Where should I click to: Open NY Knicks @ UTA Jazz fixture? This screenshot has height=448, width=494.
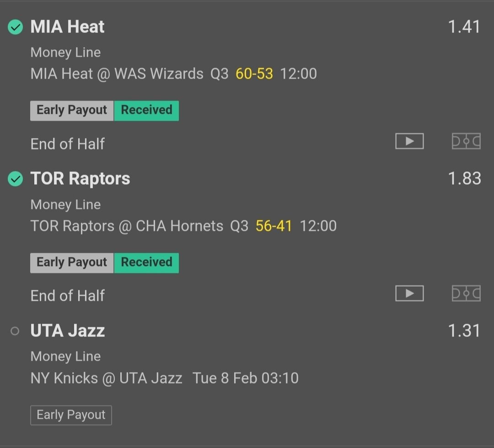point(106,378)
